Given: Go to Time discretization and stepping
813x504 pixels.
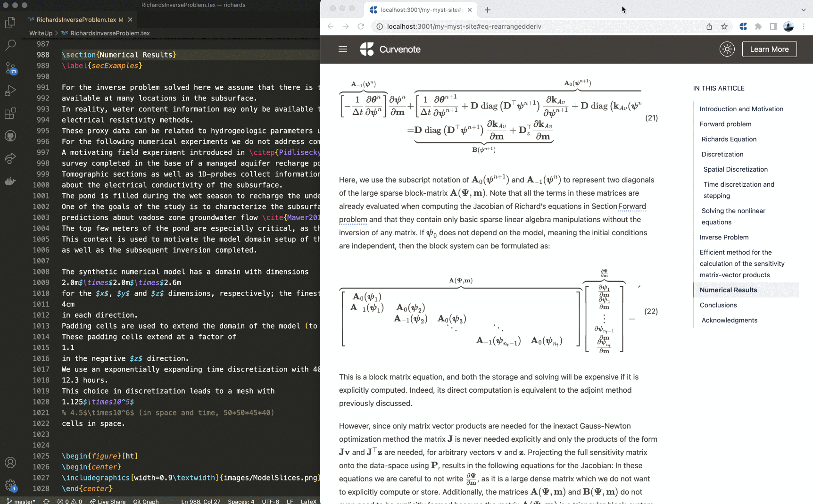Looking at the screenshot, I should tap(738, 190).
